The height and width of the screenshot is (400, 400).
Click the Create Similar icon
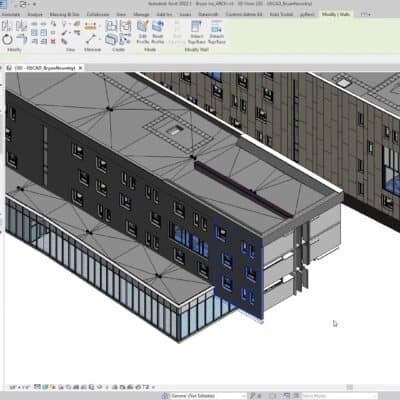click(x=125, y=40)
